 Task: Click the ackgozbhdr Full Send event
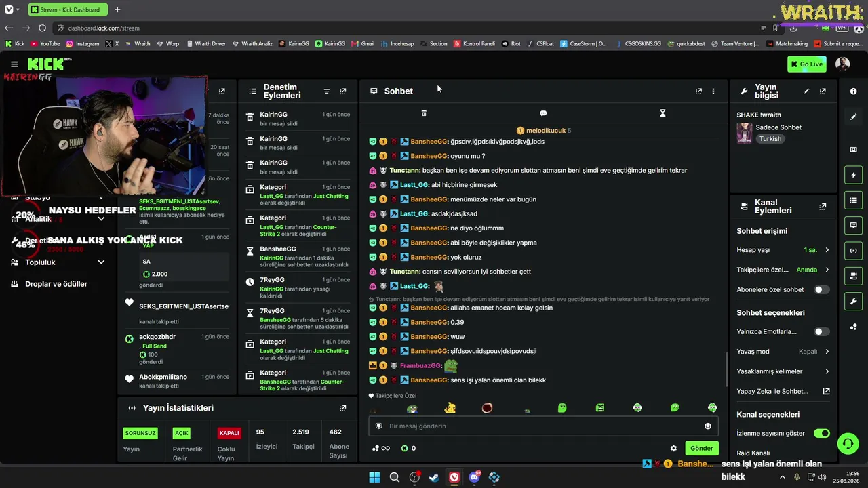(x=178, y=349)
